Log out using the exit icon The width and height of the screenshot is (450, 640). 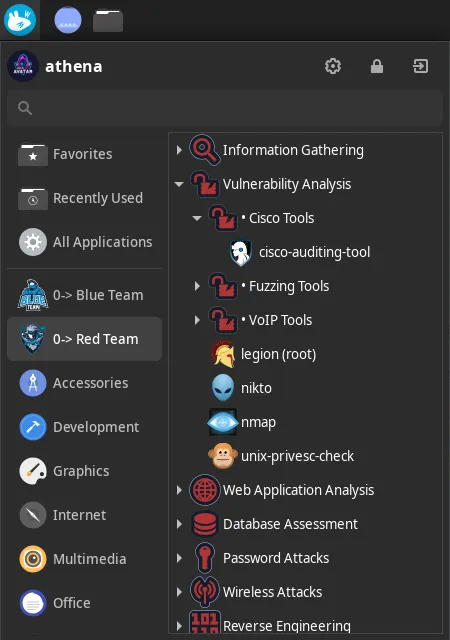tap(421, 66)
